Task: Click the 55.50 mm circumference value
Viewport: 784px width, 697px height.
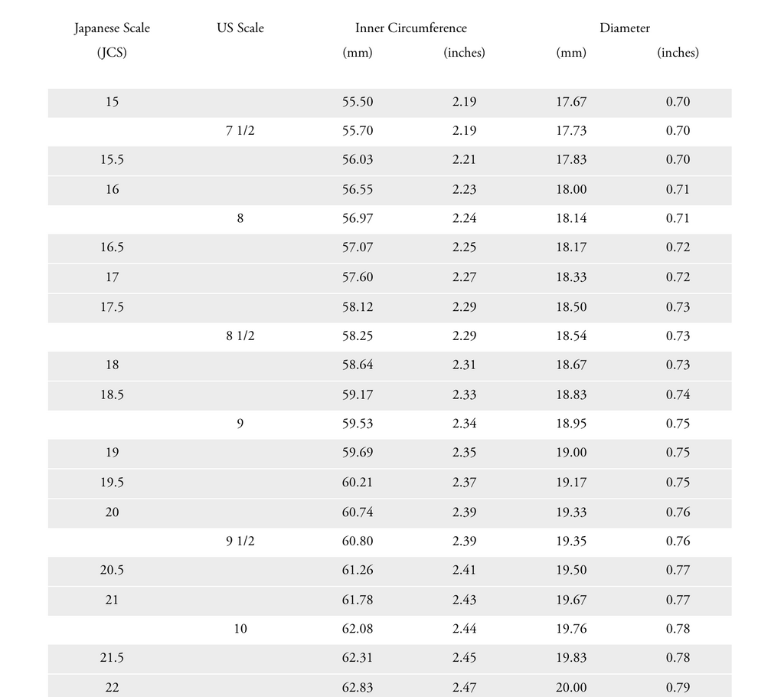Action: 358,102
